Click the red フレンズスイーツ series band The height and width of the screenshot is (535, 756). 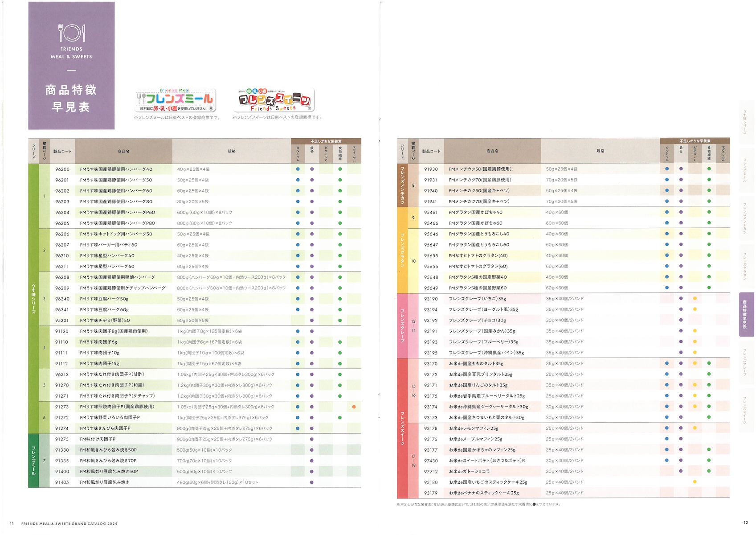[402, 428]
